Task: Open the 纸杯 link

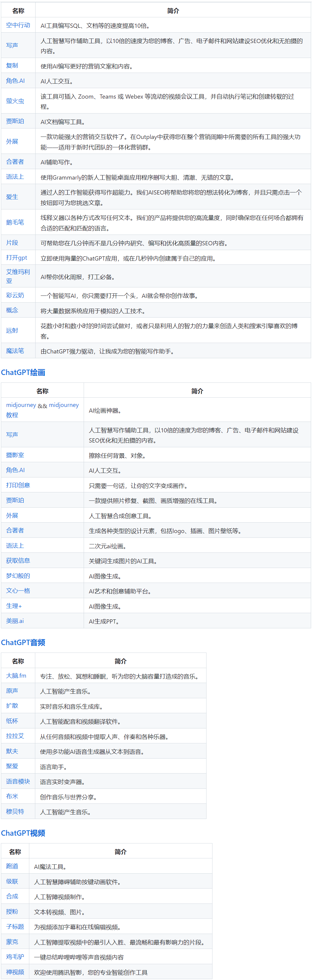Action: click(x=12, y=721)
